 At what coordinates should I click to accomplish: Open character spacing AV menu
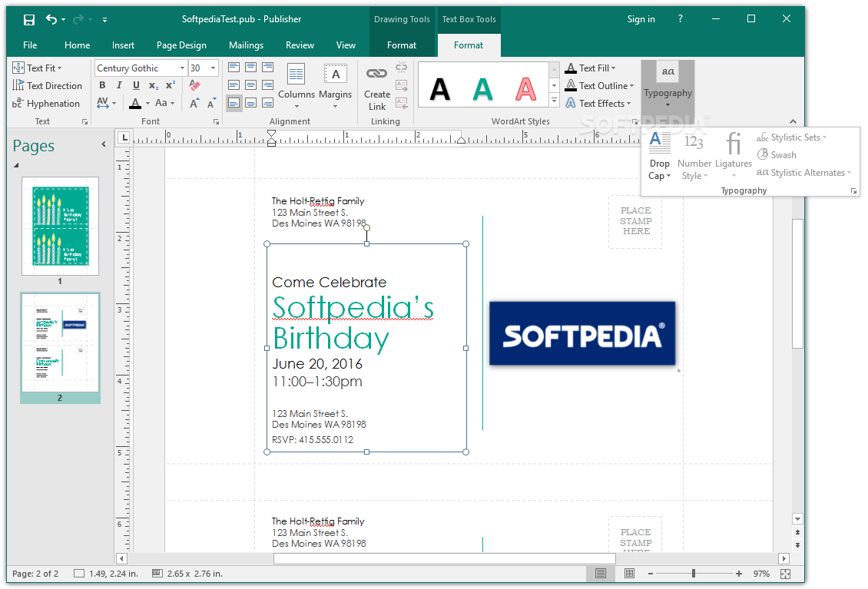pos(106,103)
